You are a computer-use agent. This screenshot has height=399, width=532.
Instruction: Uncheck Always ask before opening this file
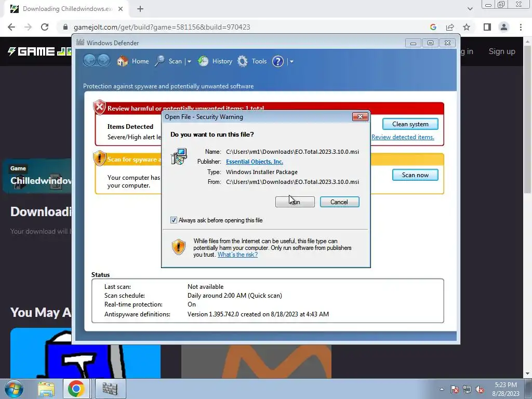[x=174, y=220]
